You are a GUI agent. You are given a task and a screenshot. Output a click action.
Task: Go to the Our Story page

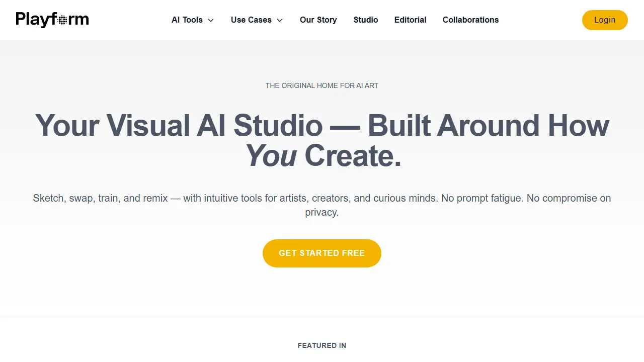(x=318, y=20)
